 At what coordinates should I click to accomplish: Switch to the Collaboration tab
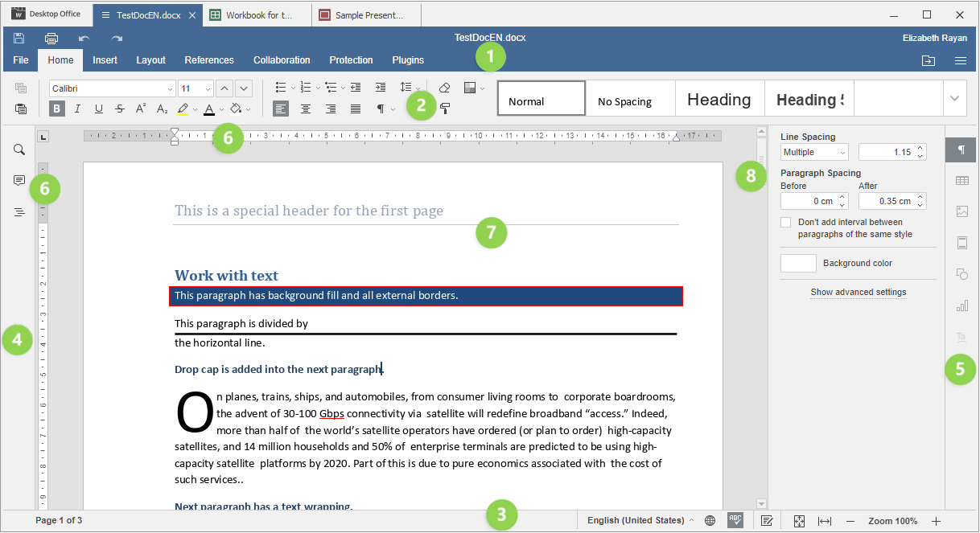coord(282,60)
